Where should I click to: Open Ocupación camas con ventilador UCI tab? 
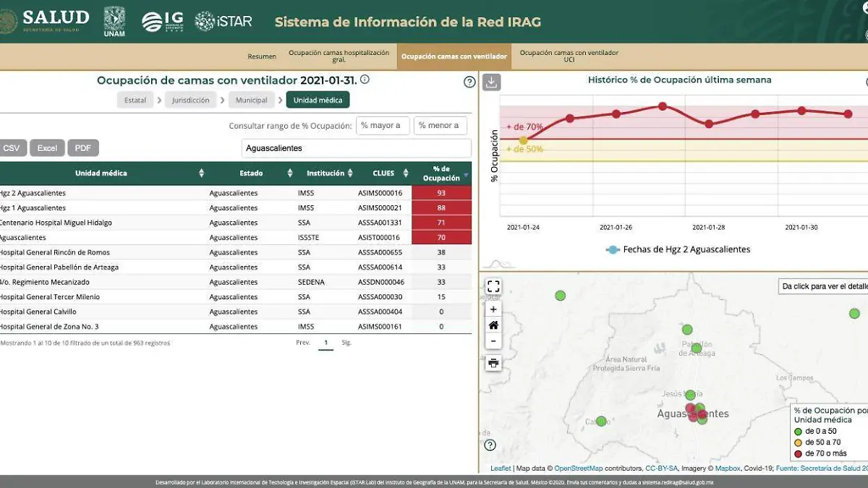[569, 56]
